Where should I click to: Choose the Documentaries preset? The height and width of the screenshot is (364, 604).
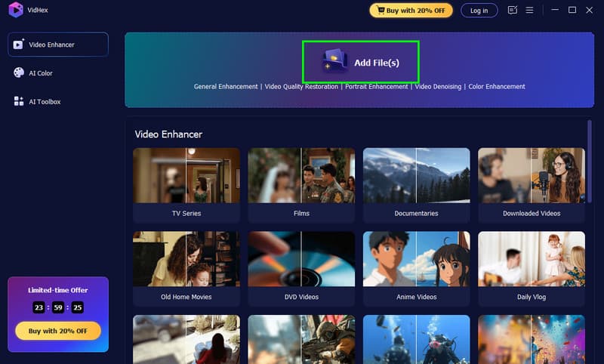pyautogui.click(x=416, y=175)
